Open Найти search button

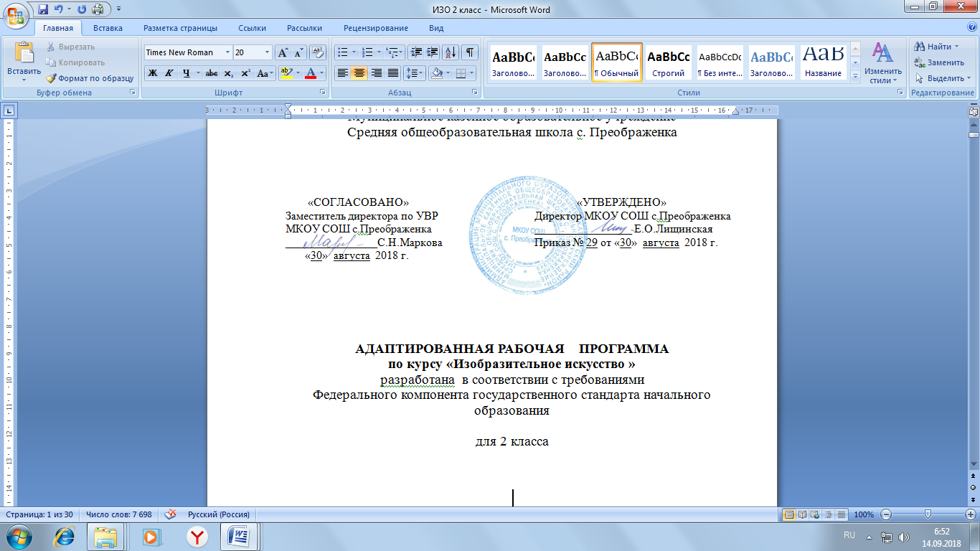[936, 47]
